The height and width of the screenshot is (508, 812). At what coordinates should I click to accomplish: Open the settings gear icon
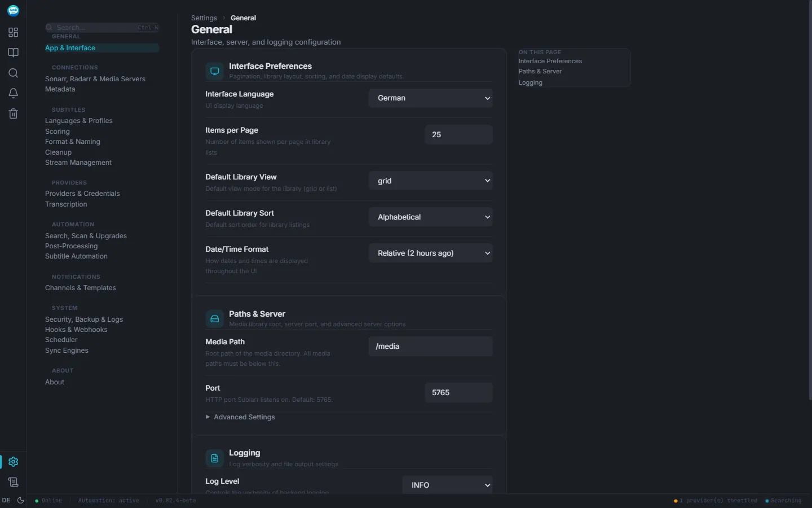(x=13, y=462)
